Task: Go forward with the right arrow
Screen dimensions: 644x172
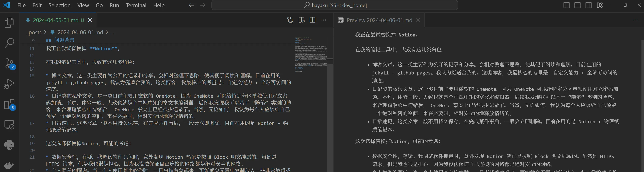Action: click(x=203, y=5)
